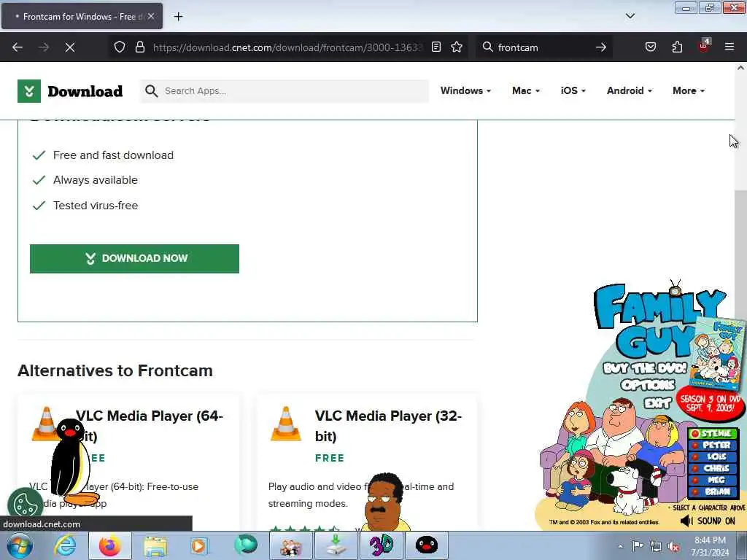Click EXIT in Family Guy ad
Image resolution: width=747 pixels, height=560 pixels.
657,403
